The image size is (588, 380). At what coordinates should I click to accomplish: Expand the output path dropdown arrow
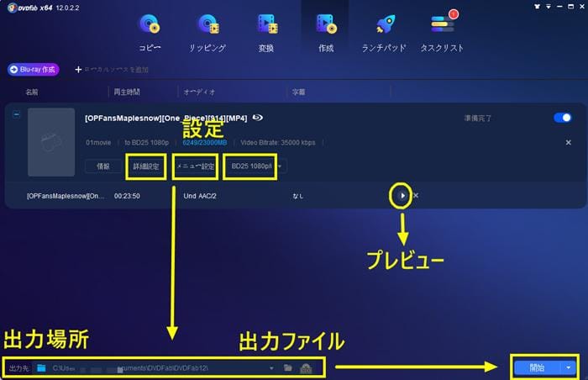click(271, 368)
